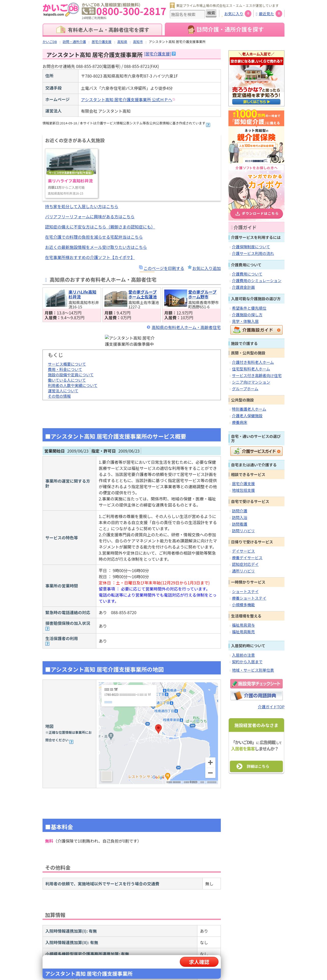Zoom out on the map
The image size is (327, 980).
pyautogui.click(x=210, y=773)
